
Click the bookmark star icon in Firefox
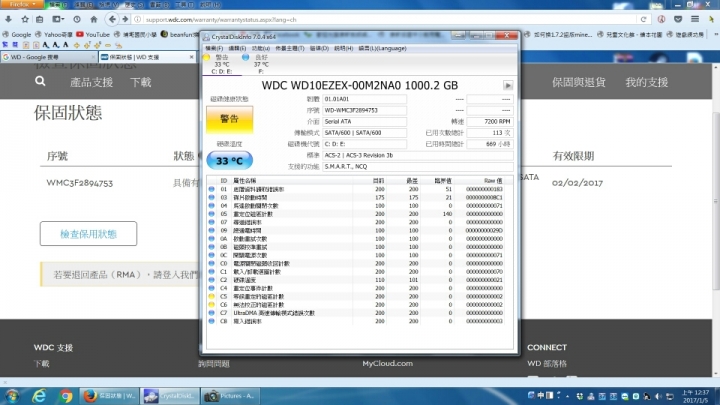tap(25, 19)
